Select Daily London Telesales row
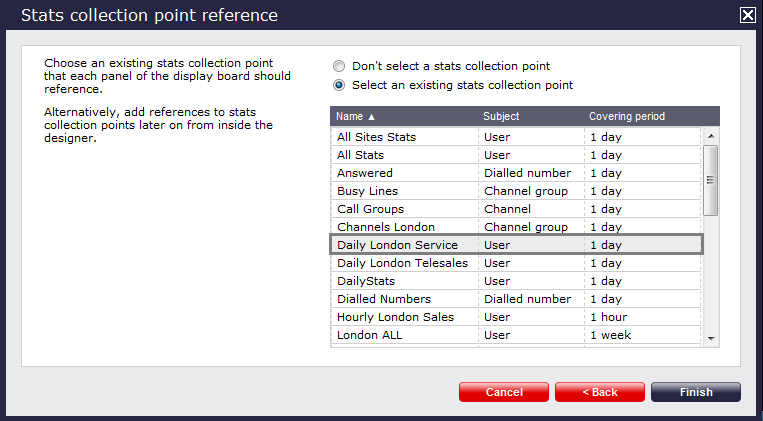 coord(516,263)
